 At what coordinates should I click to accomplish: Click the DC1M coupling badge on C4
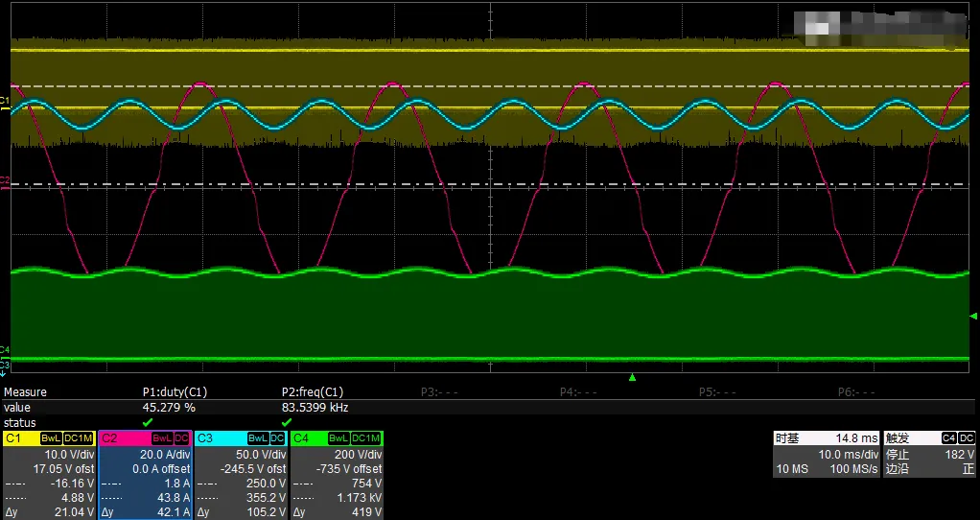[x=365, y=437]
